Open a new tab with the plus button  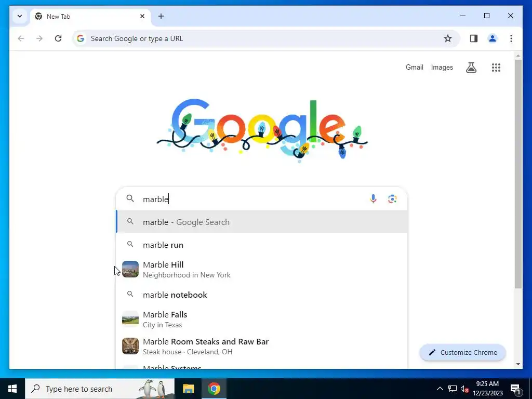coord(161,16)
